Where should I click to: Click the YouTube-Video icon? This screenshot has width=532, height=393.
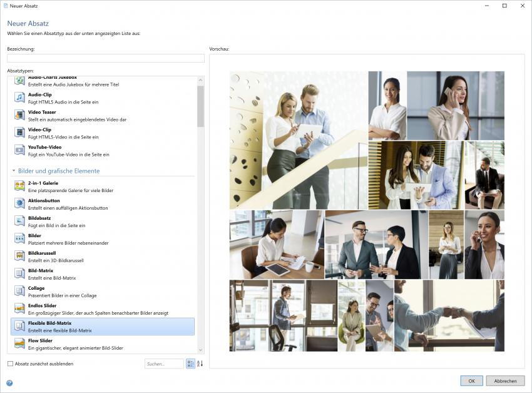[19, 150]
